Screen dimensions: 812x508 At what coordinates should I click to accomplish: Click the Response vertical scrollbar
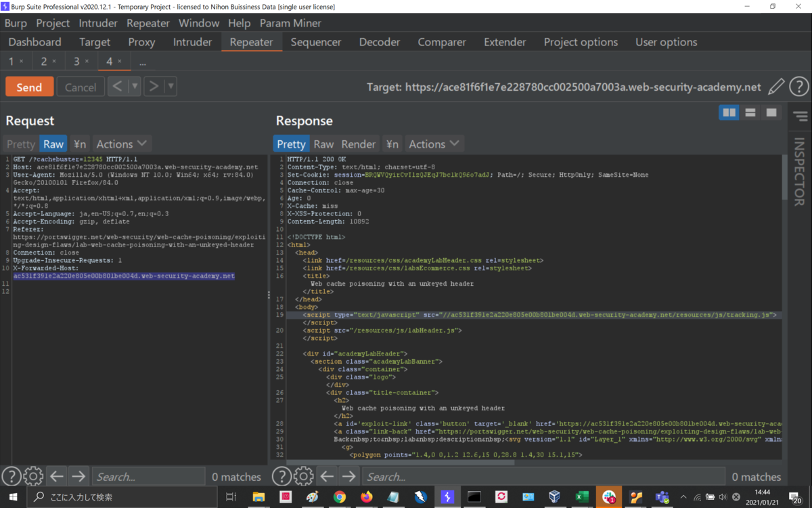(784, 178)
